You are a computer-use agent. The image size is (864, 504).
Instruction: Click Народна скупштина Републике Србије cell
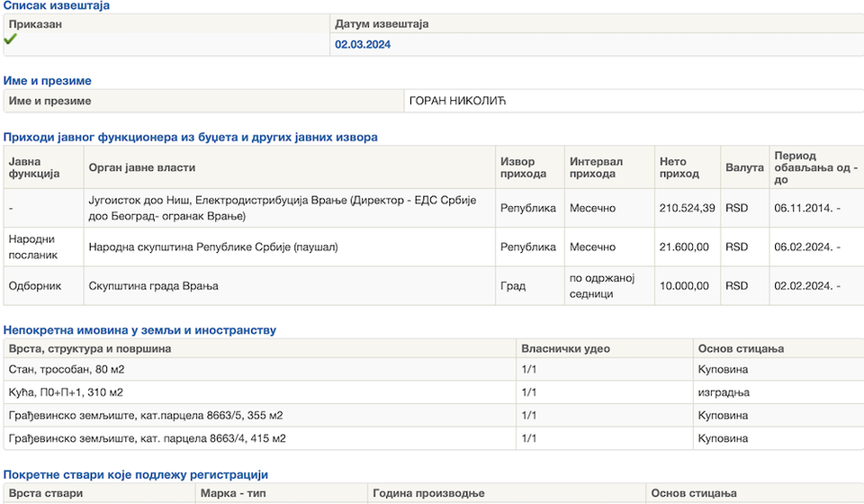[289, 247]
